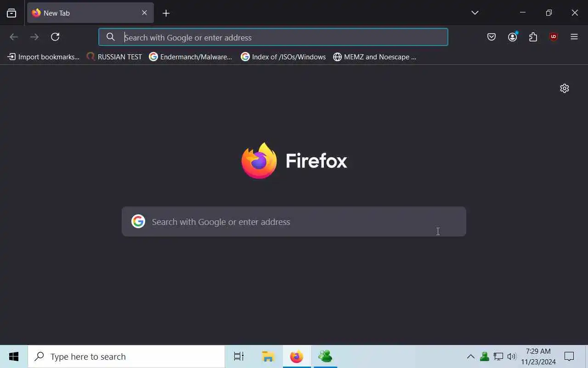Open network icon in system tray
Image resolution: width=588 pixels, height=368 pixels.
[498, 356]
